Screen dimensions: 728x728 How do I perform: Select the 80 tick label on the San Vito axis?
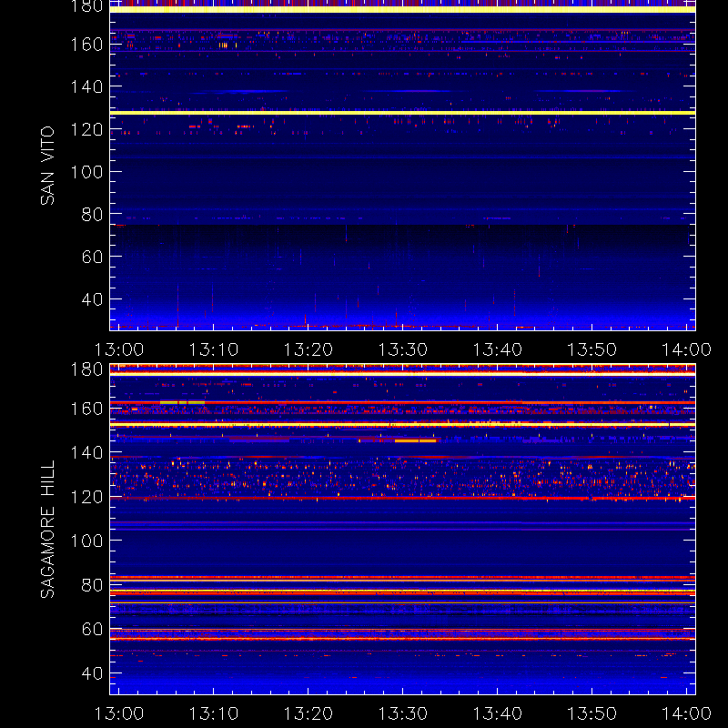pos(92,215)
